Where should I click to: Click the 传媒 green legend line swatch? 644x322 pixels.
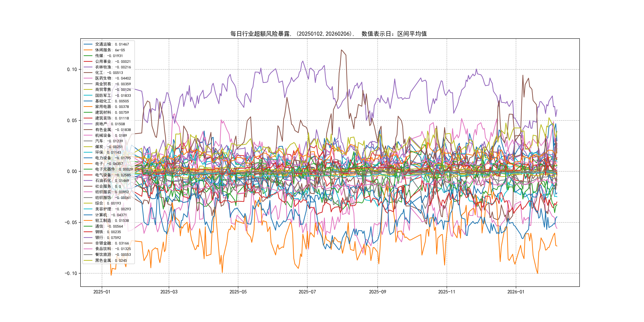tap(88, 56)
